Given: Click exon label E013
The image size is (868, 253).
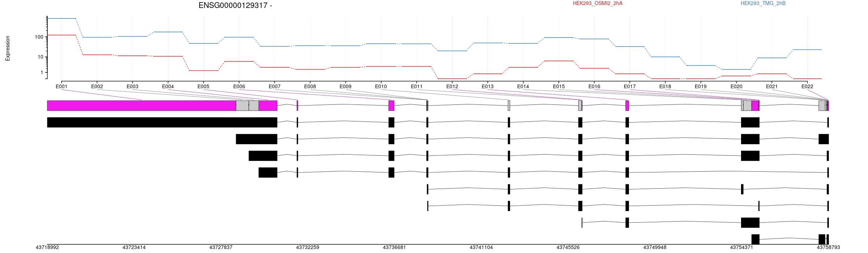Looking at the screenshot, I should click(488, 87).
